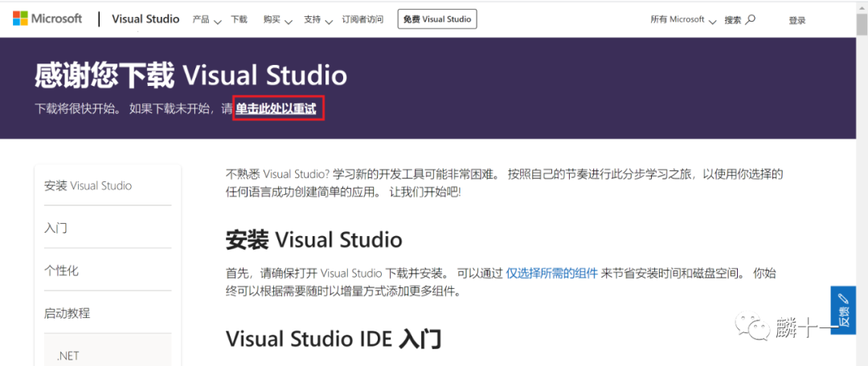
Task: Click the 单击此处以重试 retry link
Action: [276, 109]
